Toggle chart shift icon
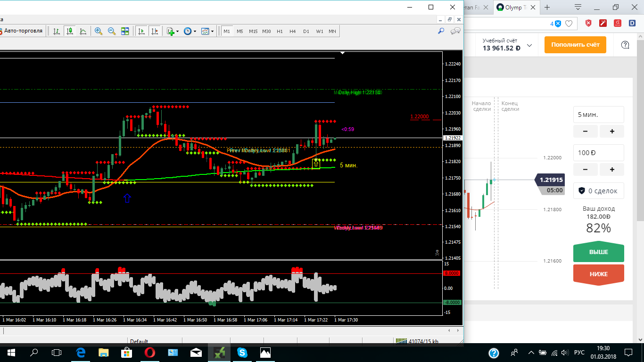Screen dimensions: 644x362 [x=154, y=31]
